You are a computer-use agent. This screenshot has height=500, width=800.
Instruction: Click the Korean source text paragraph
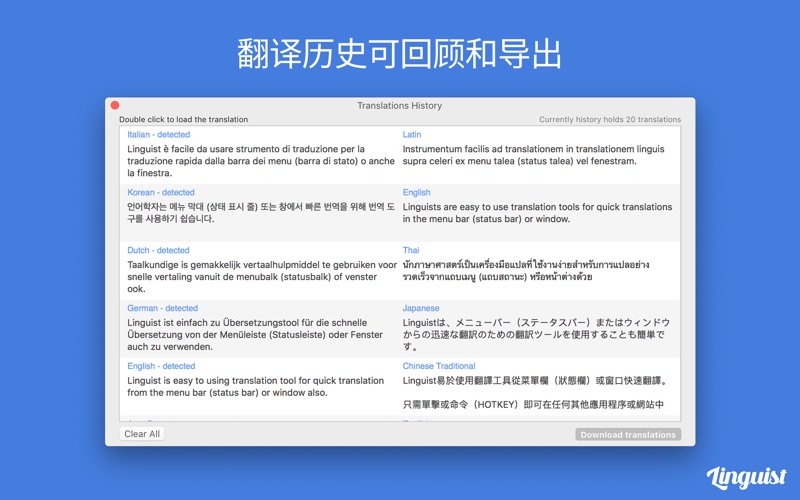pos(261,213)
